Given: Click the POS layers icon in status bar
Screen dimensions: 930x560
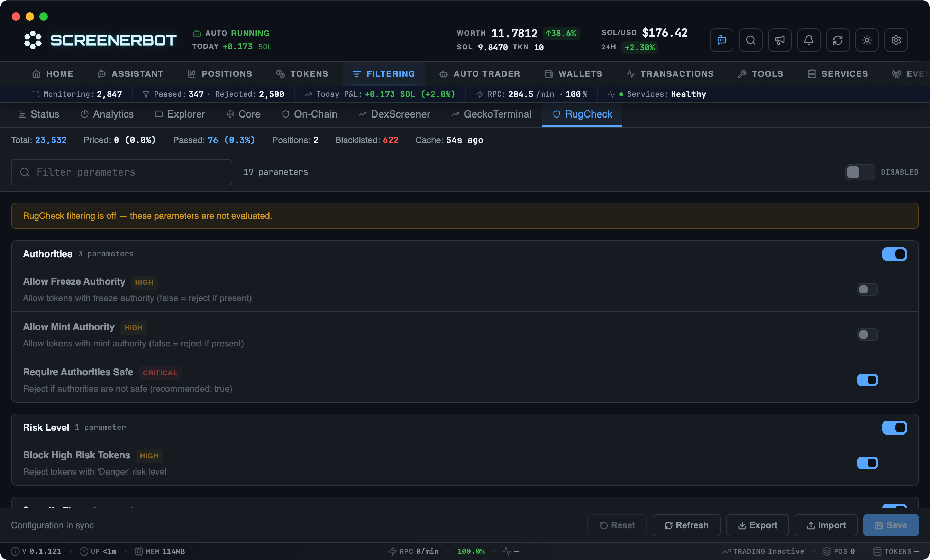Looking at the screenshot, I should pyautogui.click(x=827, y=551).
